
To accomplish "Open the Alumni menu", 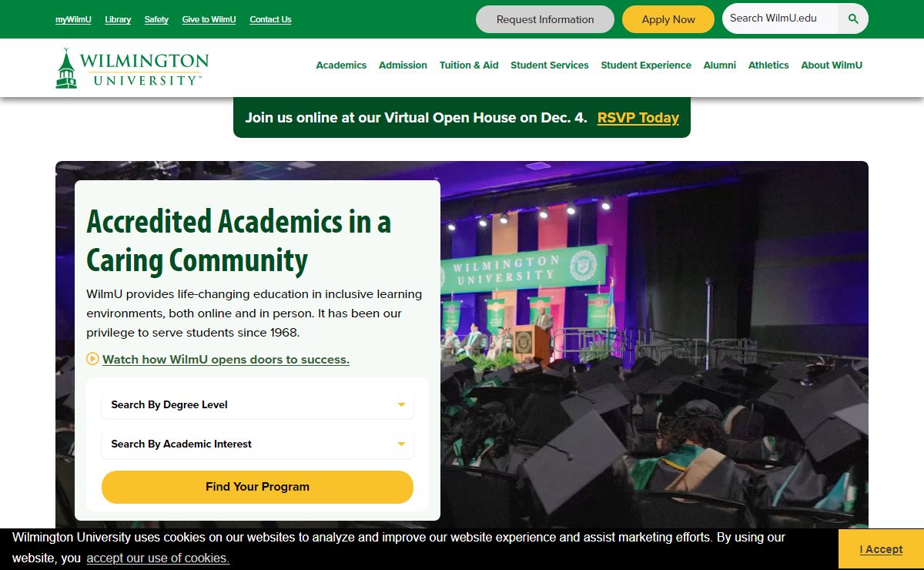I will (x=720, y=65).
